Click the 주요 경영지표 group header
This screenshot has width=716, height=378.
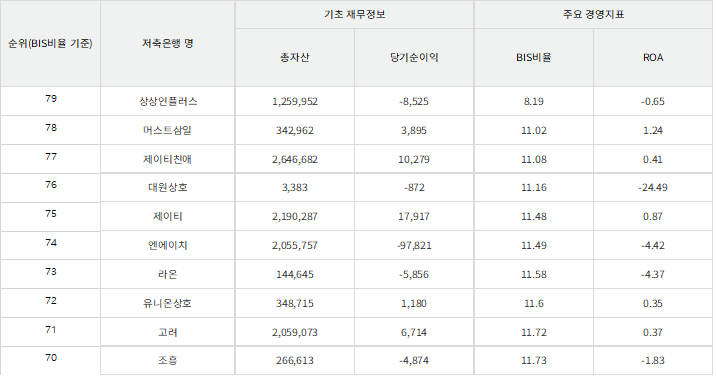(x=593, y=15)
